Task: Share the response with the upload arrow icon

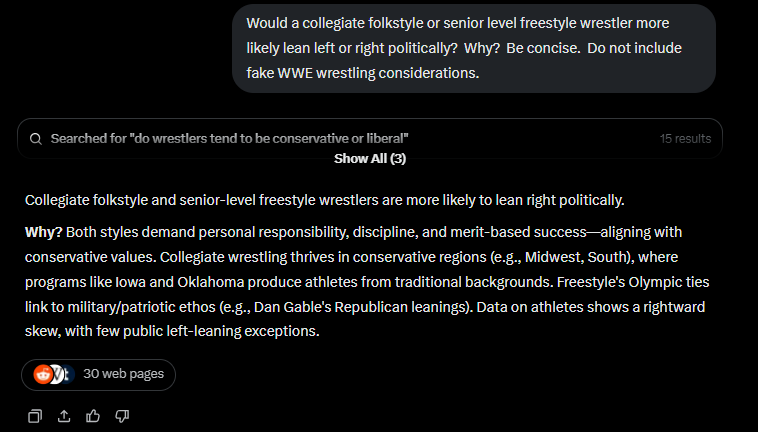Action: pos(64,416)
